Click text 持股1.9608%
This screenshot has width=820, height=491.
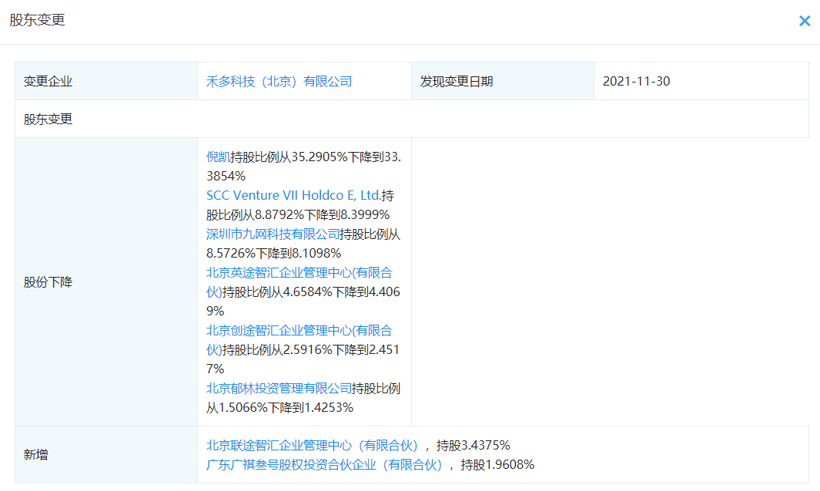pyautogui.click(x=497, y=465)
